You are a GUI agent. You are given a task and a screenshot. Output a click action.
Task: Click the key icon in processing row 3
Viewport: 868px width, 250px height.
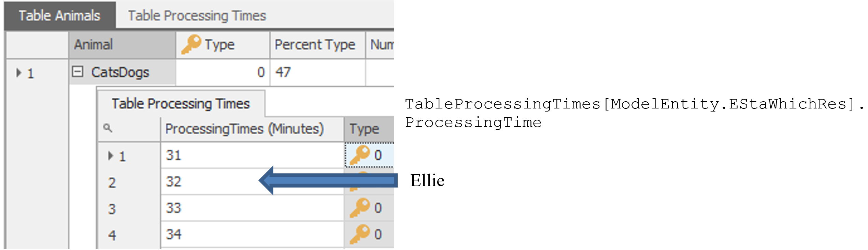click(x=360, y=208)
